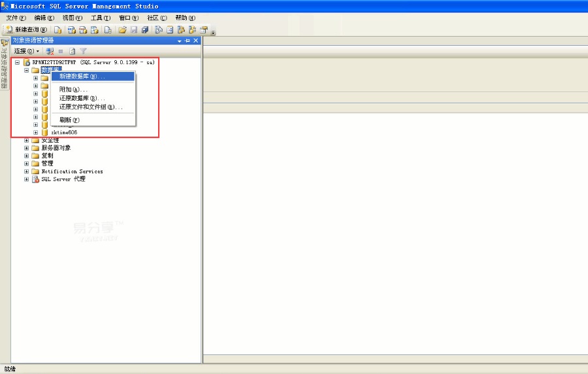Open the 社区 menu
The image size is (588, 374).
(x=157, y=18)
